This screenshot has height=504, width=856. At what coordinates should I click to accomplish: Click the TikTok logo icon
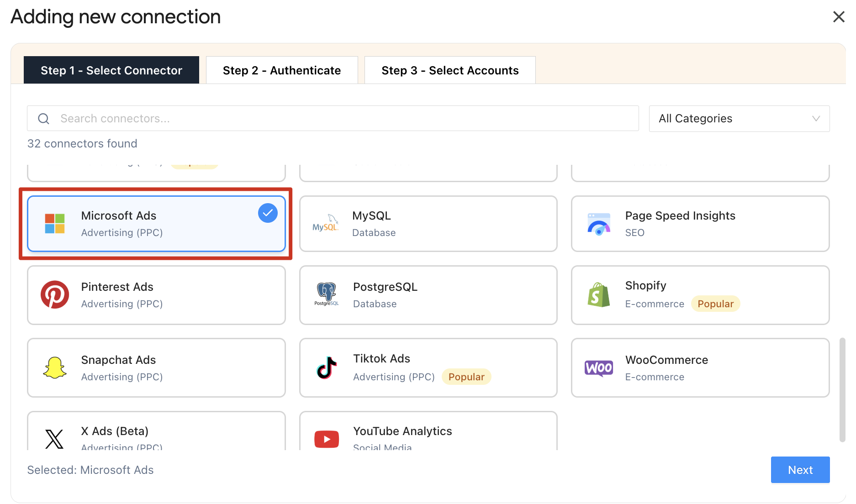tap(327, 368)
